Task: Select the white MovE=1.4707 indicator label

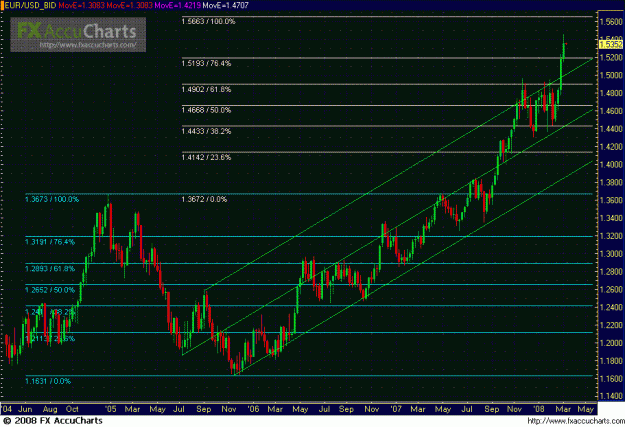Action: (x=226, y=6)
